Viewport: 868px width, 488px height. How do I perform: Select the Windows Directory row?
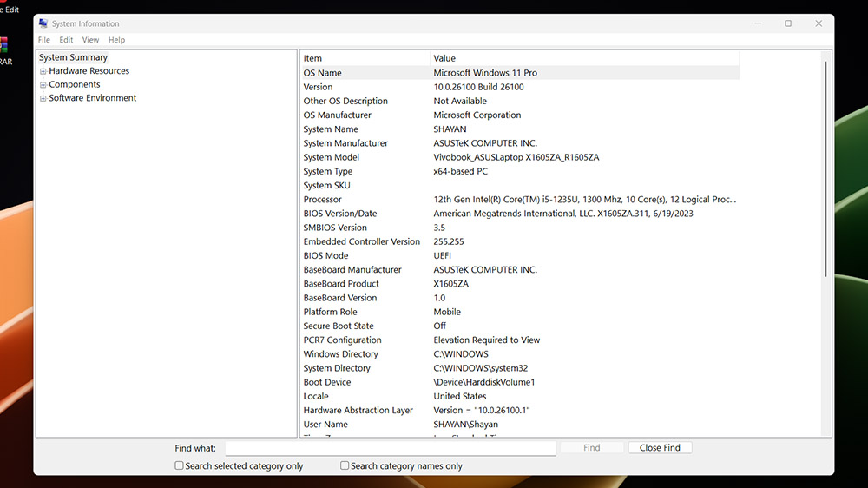(520, 354)
